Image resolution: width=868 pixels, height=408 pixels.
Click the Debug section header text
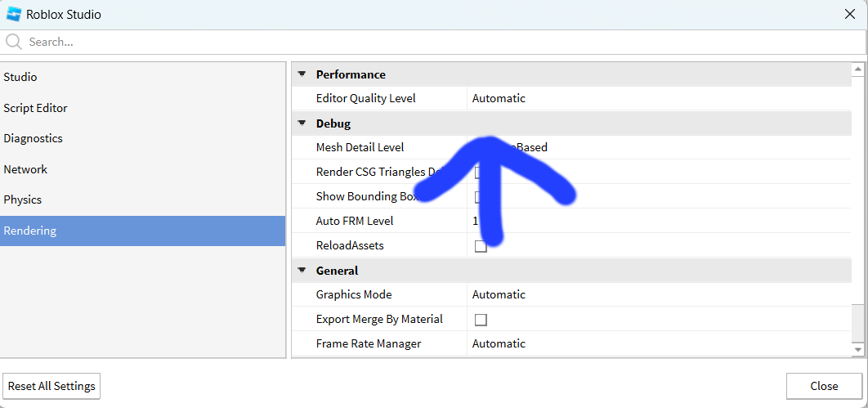[x=333, y=123]
